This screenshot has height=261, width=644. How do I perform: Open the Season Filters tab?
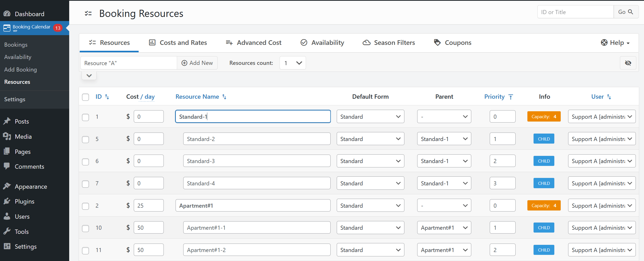389,43
